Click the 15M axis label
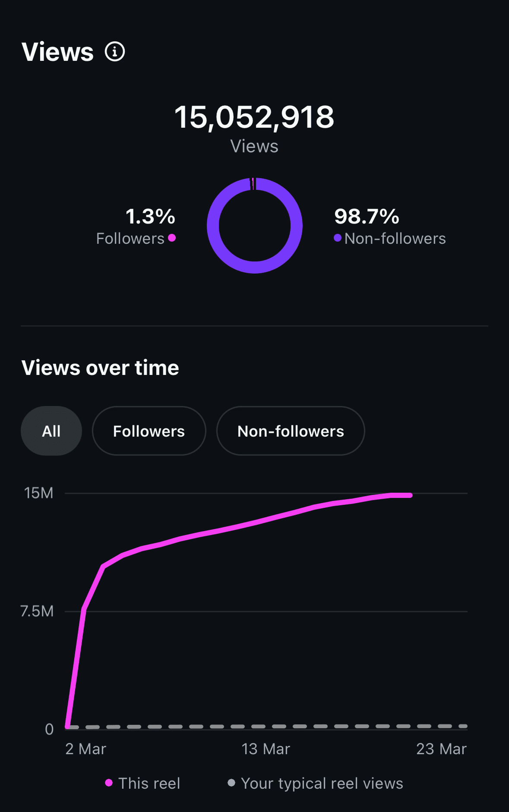This screenshot has height=812, width=509. [x=38, y=493]
